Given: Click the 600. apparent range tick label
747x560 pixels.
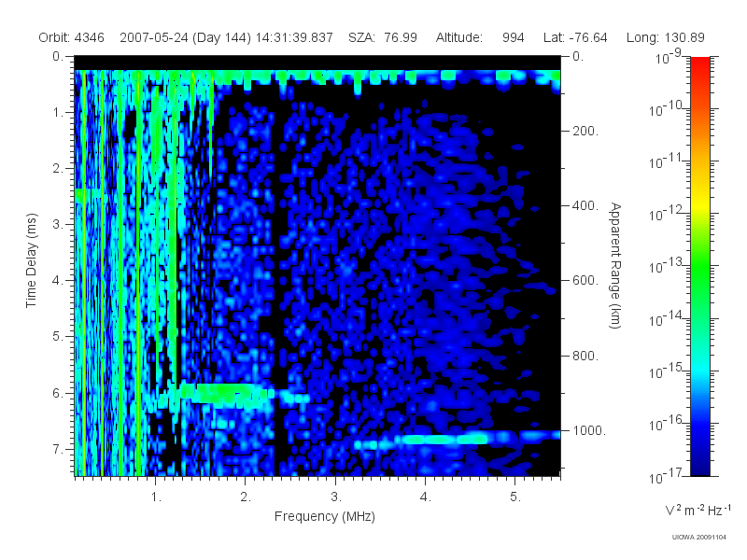Looking at the screenshot, I should [586, 281].
